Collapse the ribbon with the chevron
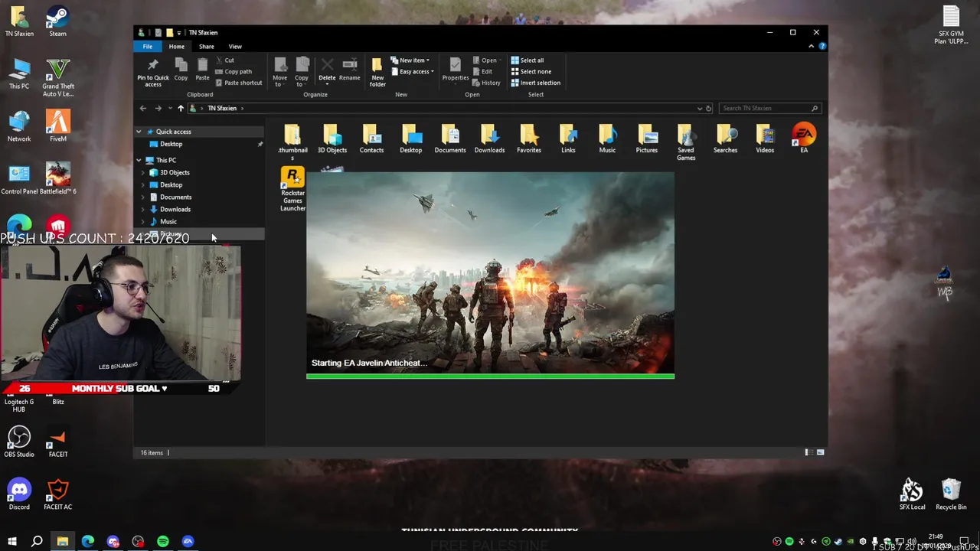This screenshot has width=980, height=551. coord(811,47)
